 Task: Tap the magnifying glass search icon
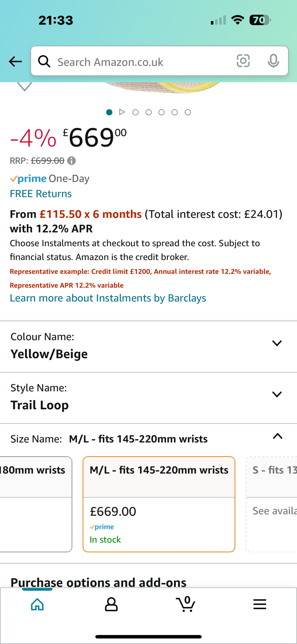pos(44,61)
